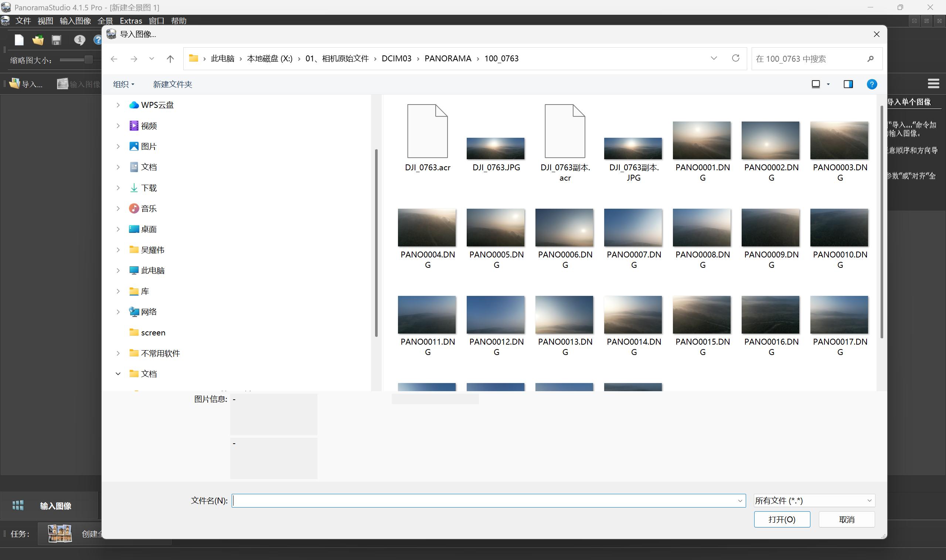The width and height of the screenshot is (946, 560).
Task: Click the up-arrow parent folder button
Action: 170,59
